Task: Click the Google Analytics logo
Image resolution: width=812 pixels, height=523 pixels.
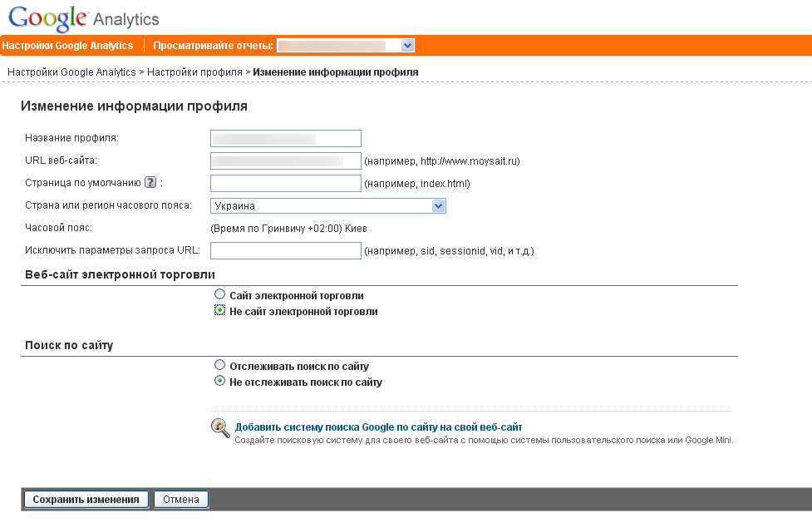Action: click(83, 17)
